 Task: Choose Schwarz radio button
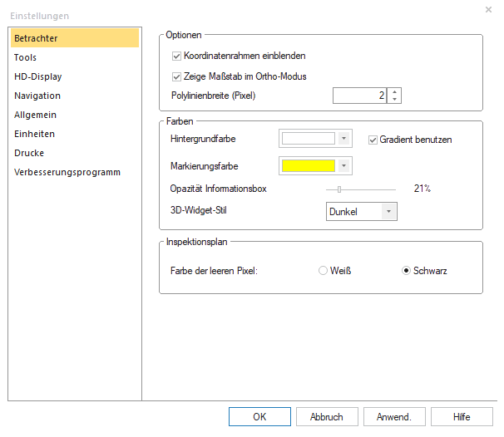pyautogui.click(x=407, y=271)
